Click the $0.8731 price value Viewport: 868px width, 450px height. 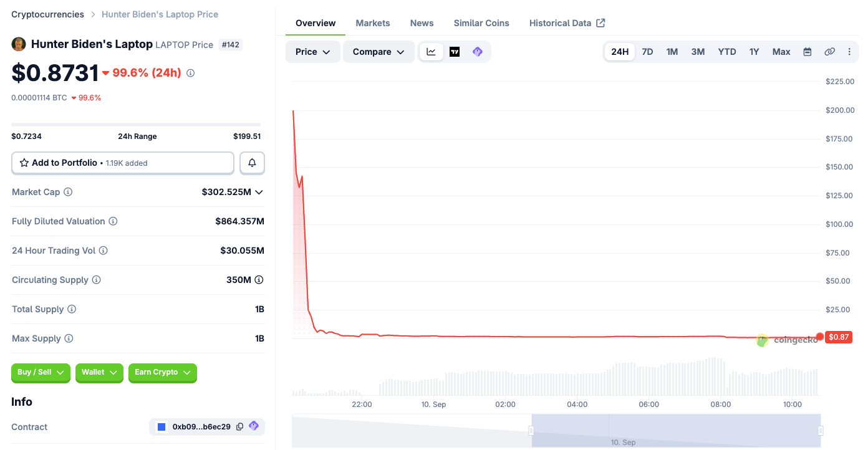(x=55, y=73)
